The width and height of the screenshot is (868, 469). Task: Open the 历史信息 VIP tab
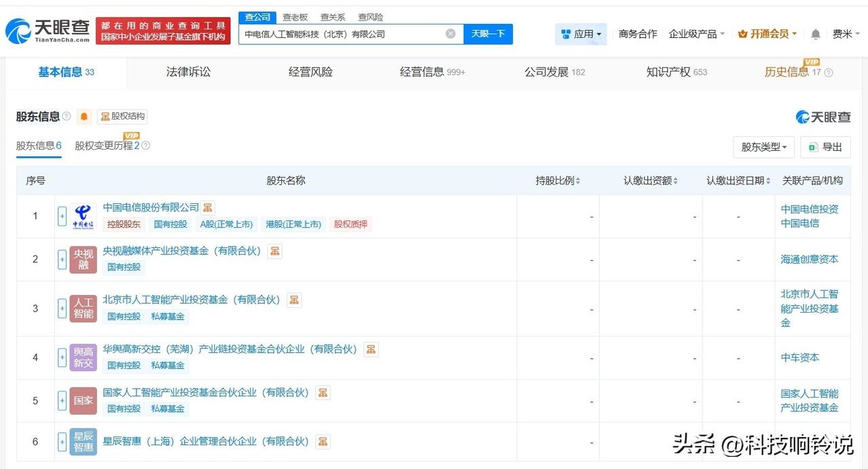793,72
